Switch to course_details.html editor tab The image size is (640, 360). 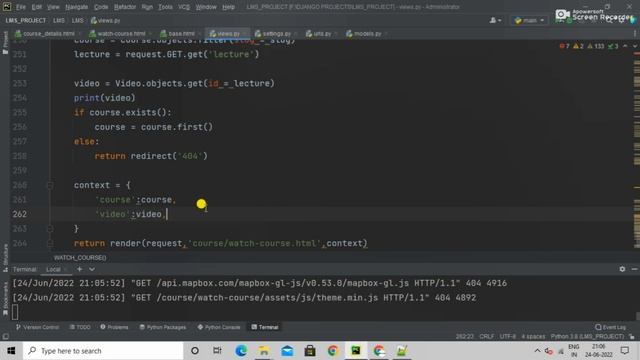(48, 33)
